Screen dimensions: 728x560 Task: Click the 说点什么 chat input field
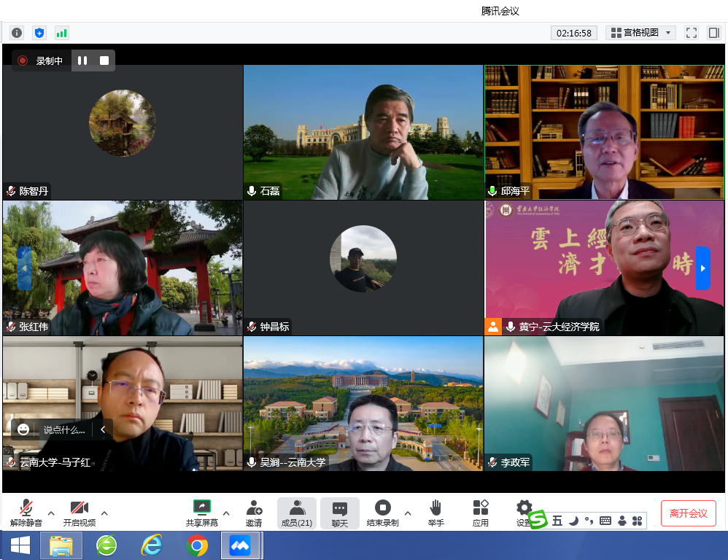tap(64, 429)
